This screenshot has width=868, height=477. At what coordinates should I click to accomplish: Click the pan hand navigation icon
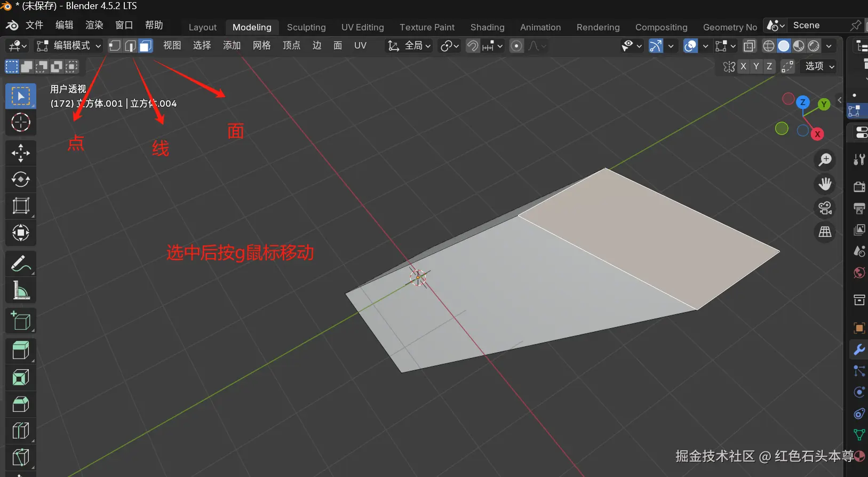pos(825,184)
